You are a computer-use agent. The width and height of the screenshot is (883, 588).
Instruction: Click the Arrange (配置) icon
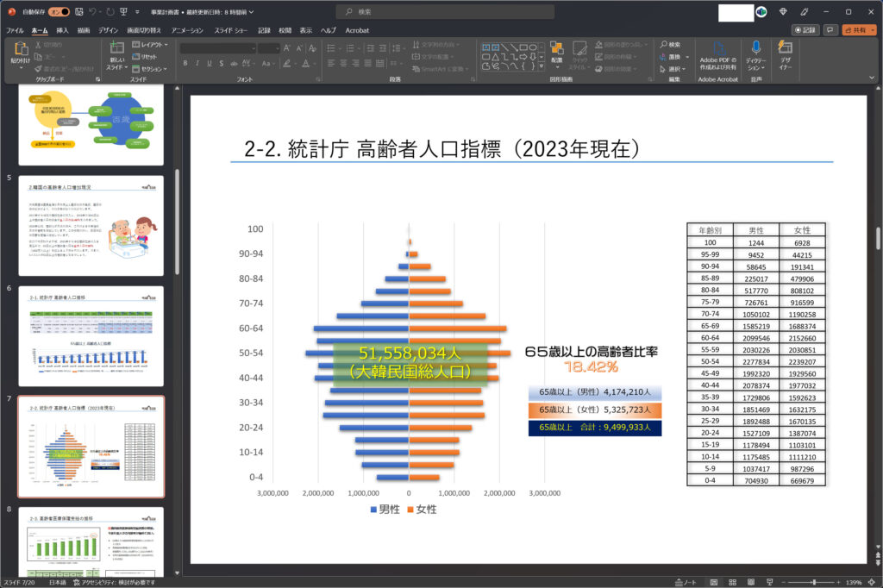[x=556, y=48]
